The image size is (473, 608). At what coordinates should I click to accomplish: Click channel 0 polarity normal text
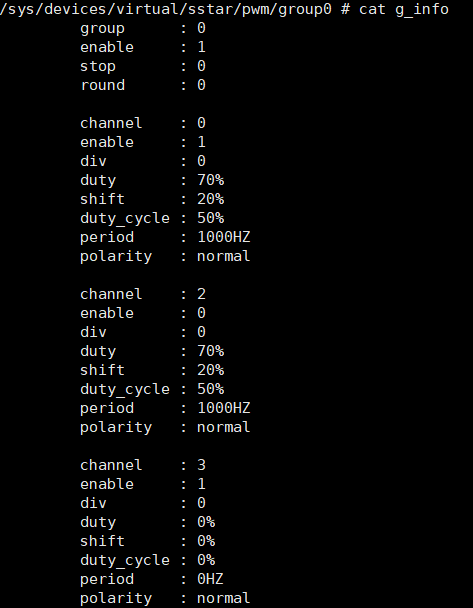(224, 256)
